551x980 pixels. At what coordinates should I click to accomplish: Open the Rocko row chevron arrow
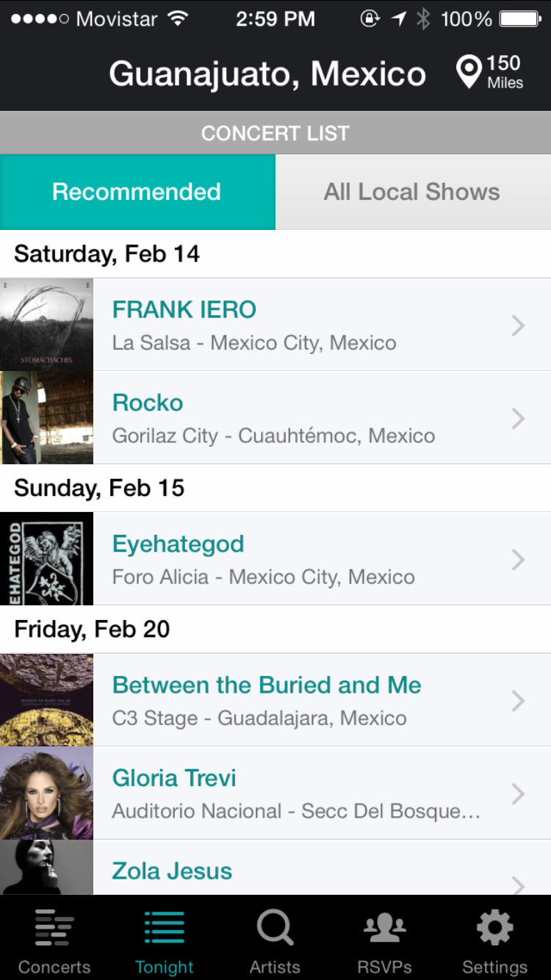[x=518, y=418]
